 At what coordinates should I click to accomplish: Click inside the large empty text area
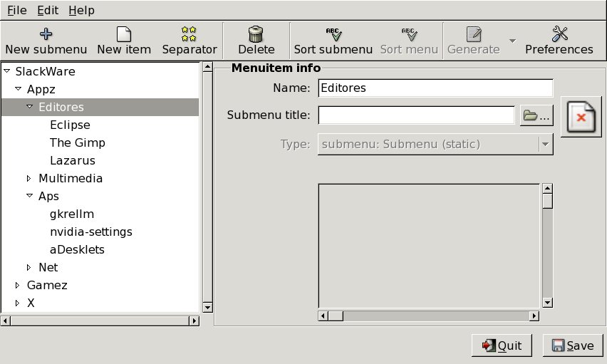(429, 246)
